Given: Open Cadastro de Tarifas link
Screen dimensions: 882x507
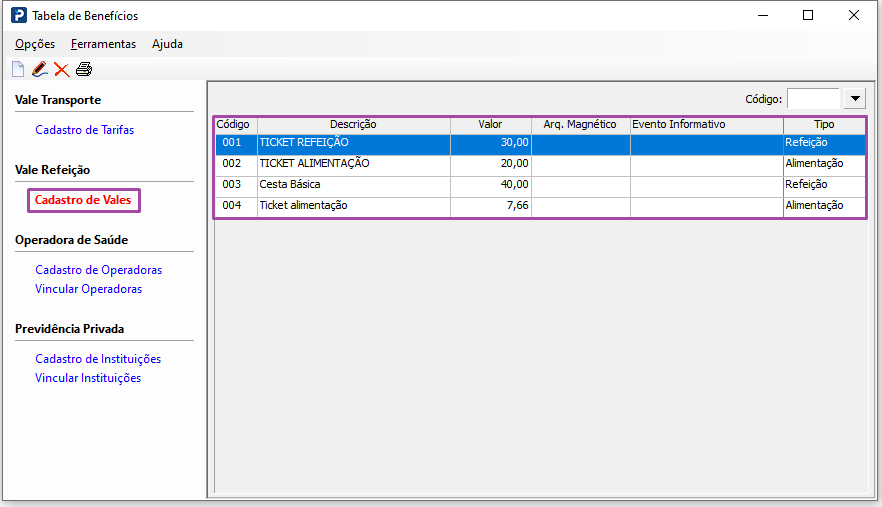Looking at the screenshot, I should [84, 130].
